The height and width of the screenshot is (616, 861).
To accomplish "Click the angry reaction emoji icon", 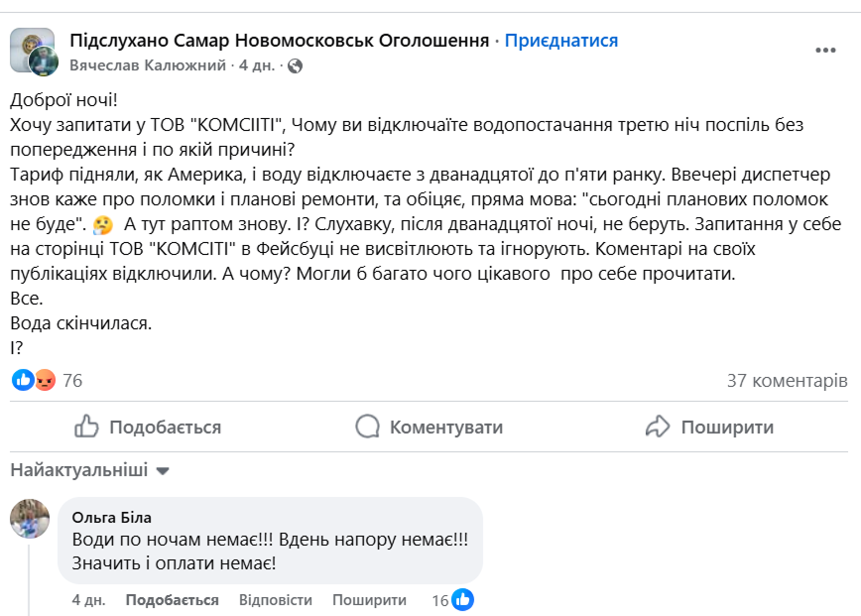I will [45, 380].
